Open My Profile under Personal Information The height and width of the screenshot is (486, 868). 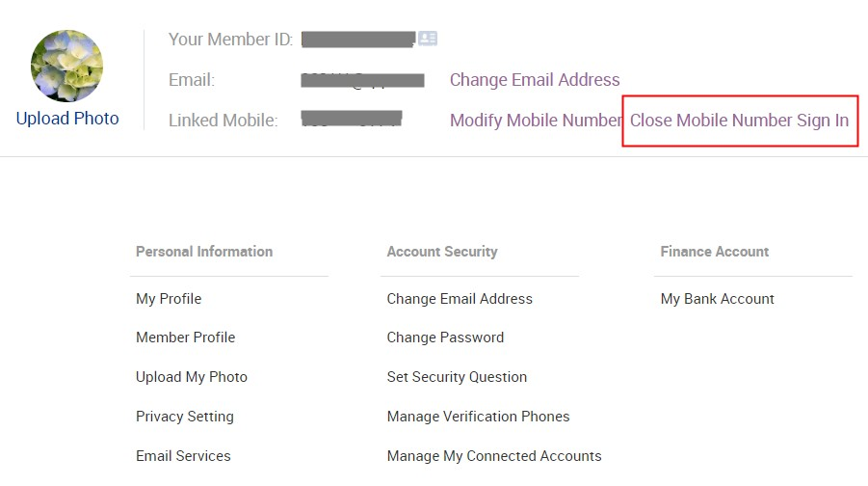[169, 299]
